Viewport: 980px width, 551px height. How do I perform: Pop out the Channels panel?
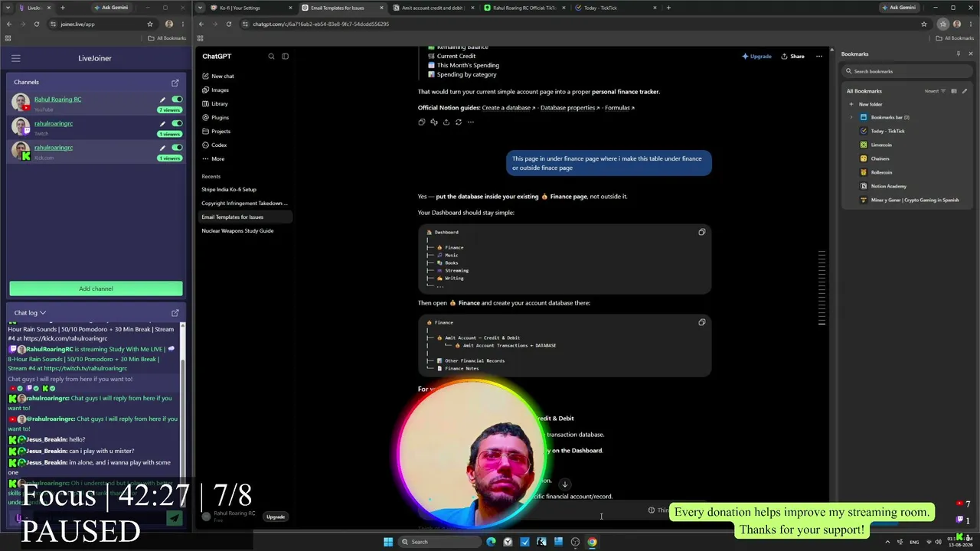click(175, 83)
